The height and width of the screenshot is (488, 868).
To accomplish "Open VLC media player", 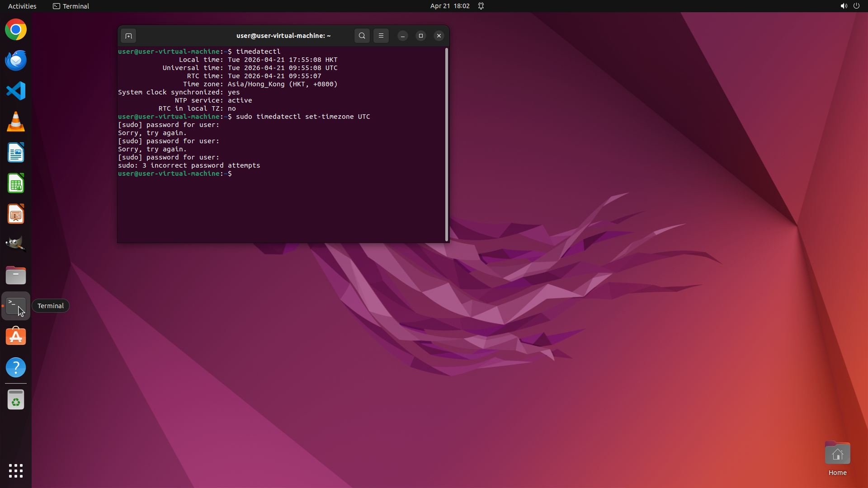I will (16, 122).
